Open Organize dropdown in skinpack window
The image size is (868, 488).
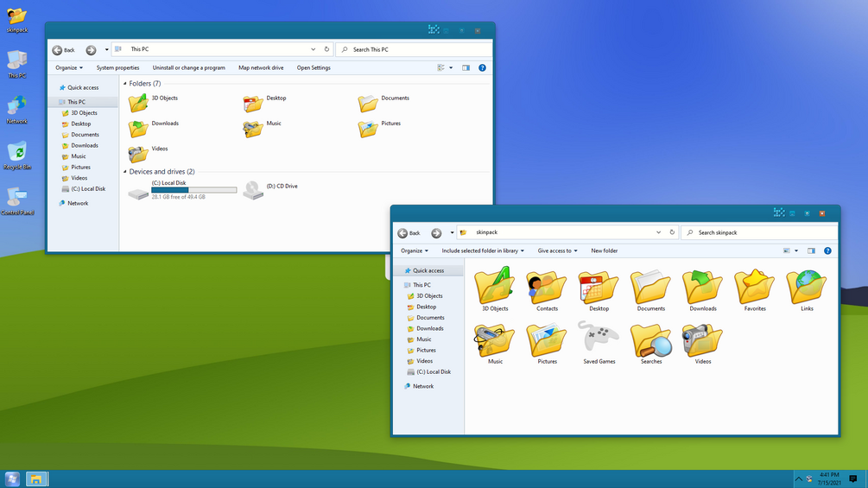tap(415, 250)
